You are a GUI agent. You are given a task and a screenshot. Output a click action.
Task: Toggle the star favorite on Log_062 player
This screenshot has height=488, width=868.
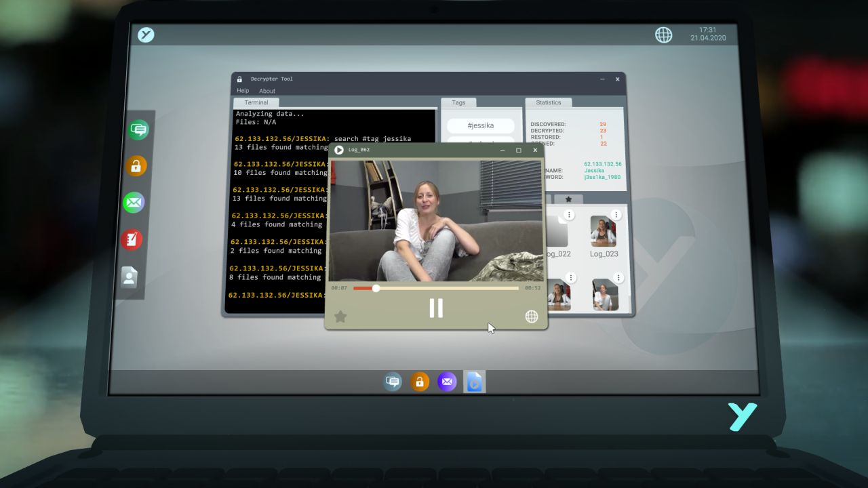(x=340, y=317)
